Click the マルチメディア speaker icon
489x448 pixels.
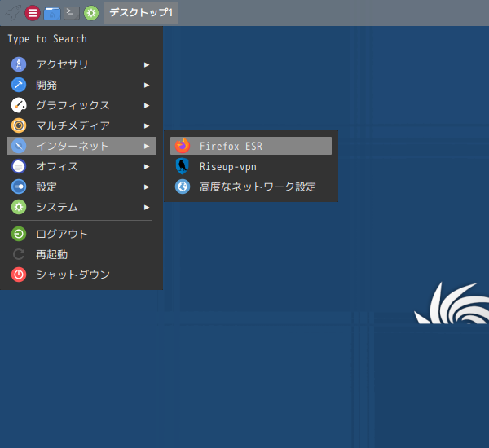(x=19, y=125)
